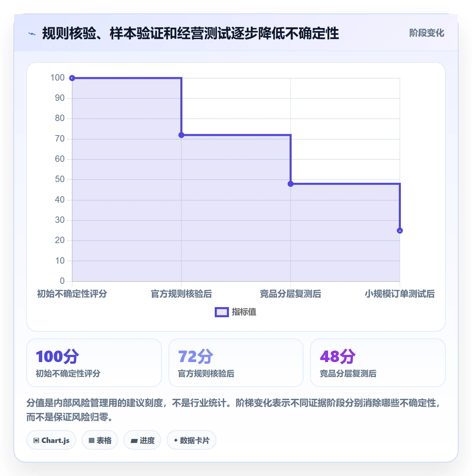The image size is (472, 476).
Task: Click the square icon in the Chart.js tag
Action: click(36, 441)
